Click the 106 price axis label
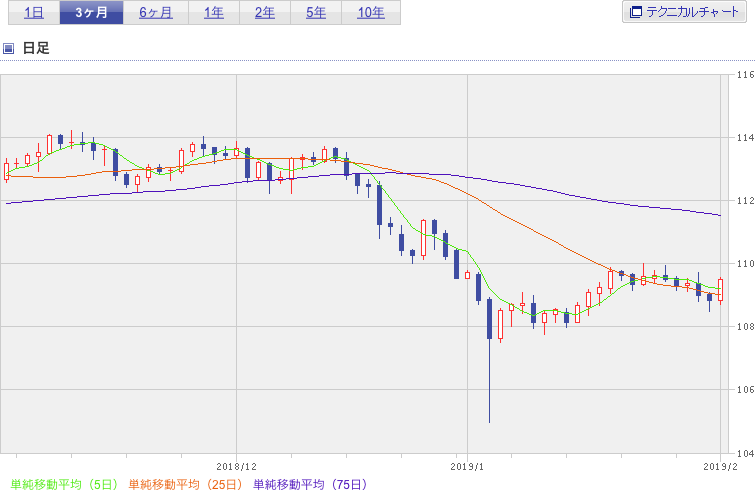Image resolution: width=755 pixels, height=493 pixels. tap(745, 390)
